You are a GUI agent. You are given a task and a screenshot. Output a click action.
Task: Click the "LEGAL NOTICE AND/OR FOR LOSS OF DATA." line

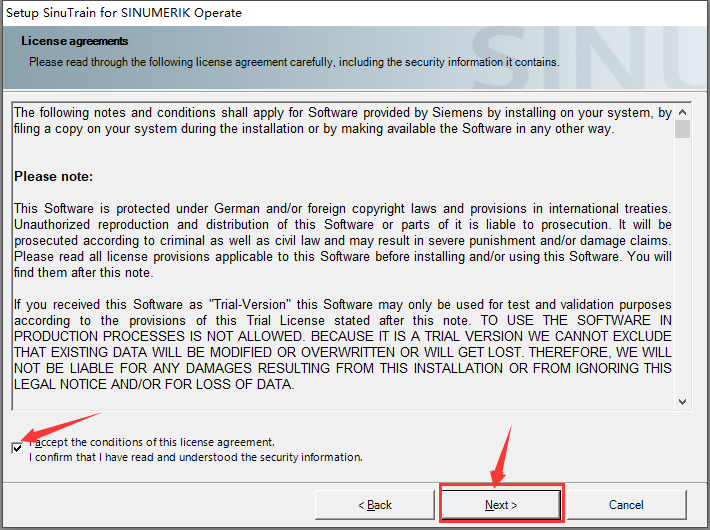154,384
